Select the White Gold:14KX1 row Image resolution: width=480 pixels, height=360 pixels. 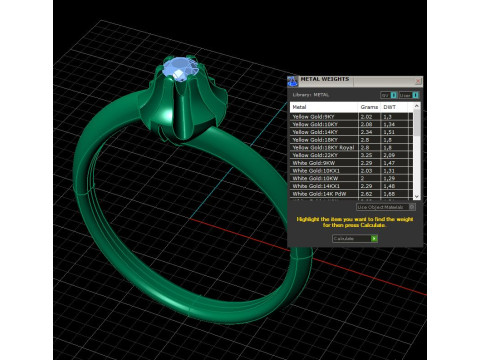[351, 186]
